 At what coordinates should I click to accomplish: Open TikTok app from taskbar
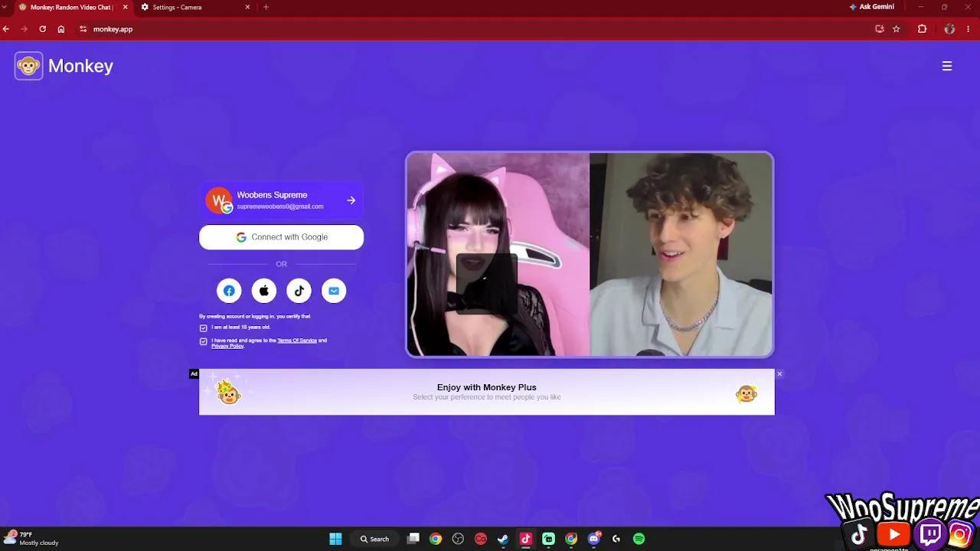(x=526, y=539)
